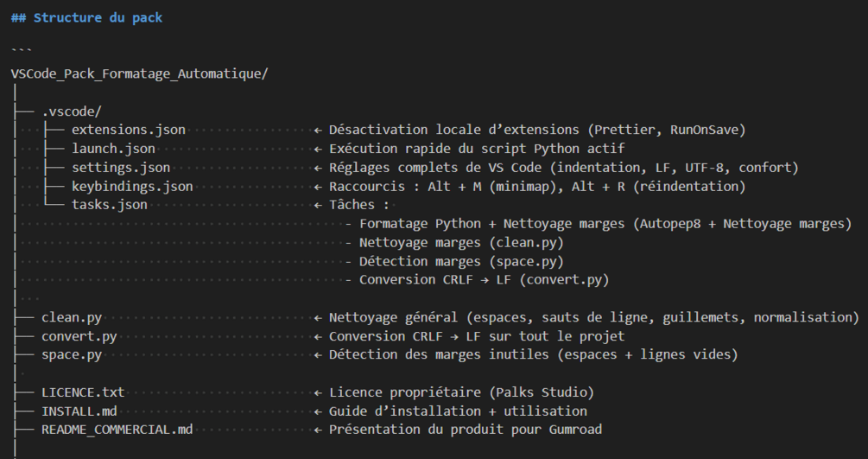The height and width of the screenshot is (459, 868).
Task: Click the README_COMMERCIAL.md file name
Action: pos(117,430)
